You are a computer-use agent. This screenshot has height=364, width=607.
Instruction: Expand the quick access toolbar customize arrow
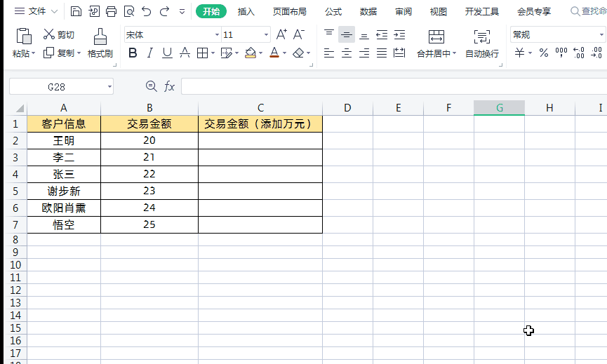(182, 12)
